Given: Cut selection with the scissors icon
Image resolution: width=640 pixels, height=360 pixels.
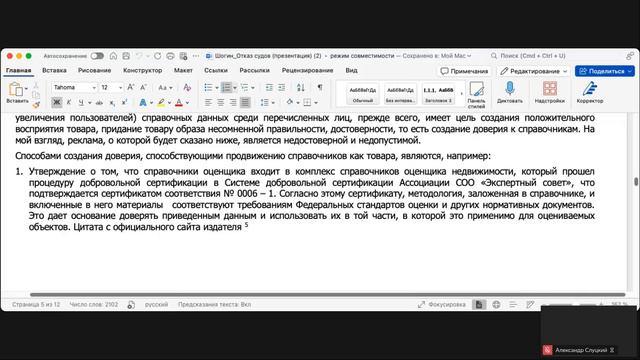Looking at the screenshot, I should (36, 86).
